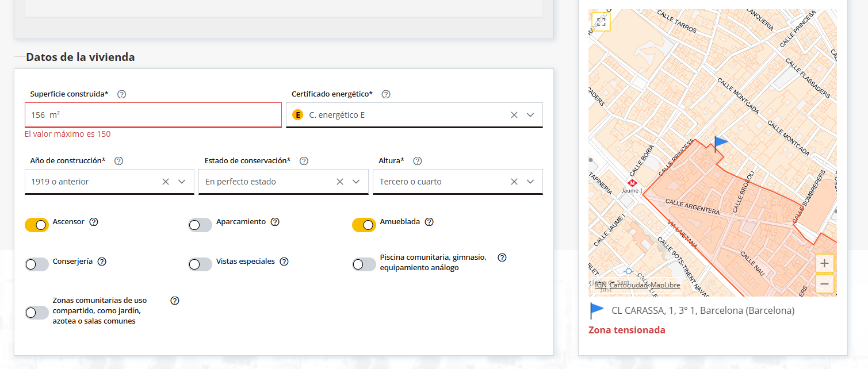Image resolution: width=868 pixels, height=369 pixels.
Task: Clear the Certificado energético selection
Action: point(514,115)
